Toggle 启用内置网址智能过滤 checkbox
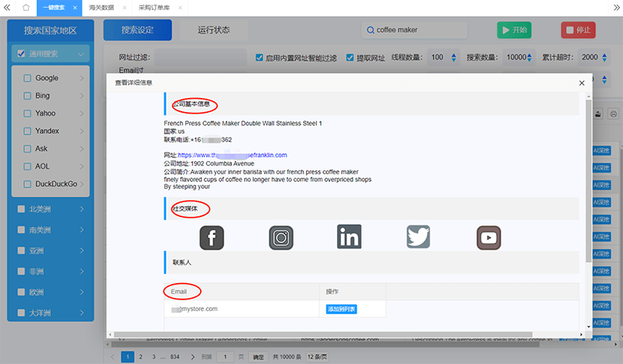 (259, 58)
